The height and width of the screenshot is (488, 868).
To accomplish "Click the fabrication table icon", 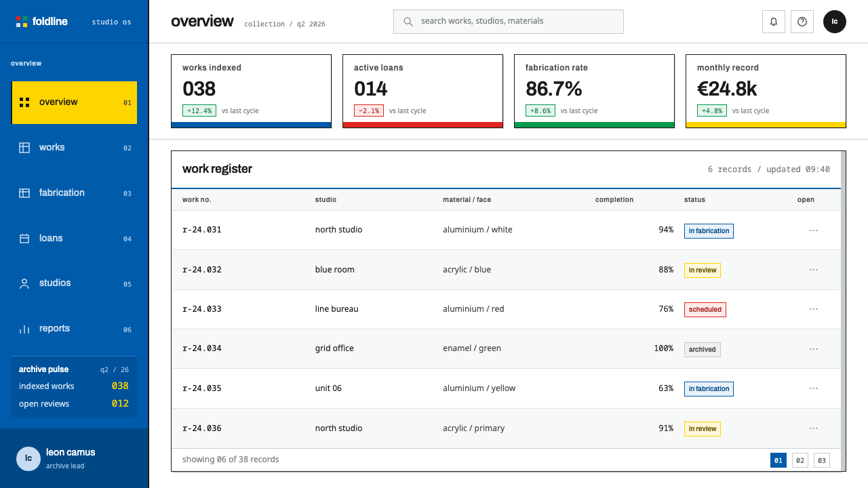I will pyautogui.click(x=24, y=193).
